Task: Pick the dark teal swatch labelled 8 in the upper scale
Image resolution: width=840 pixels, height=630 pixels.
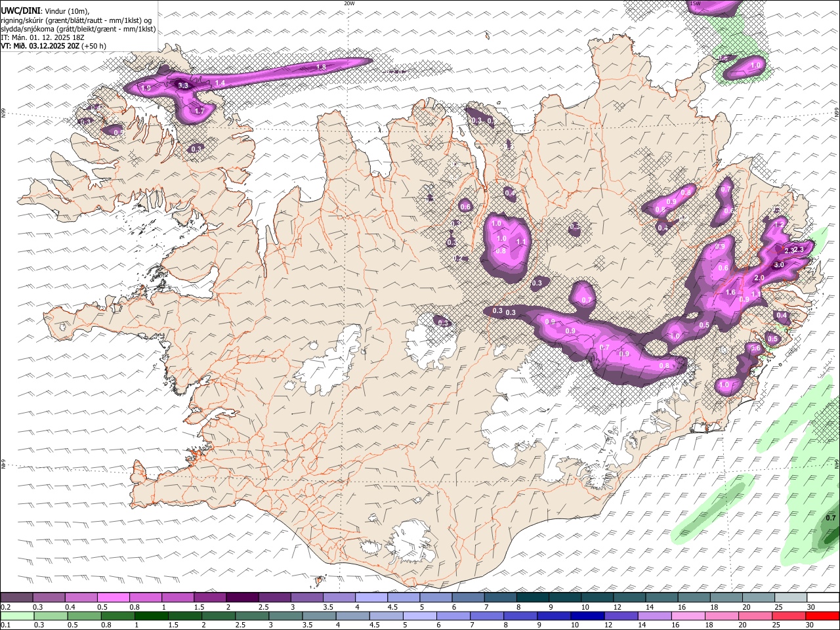Action: (x=533, y=598)
